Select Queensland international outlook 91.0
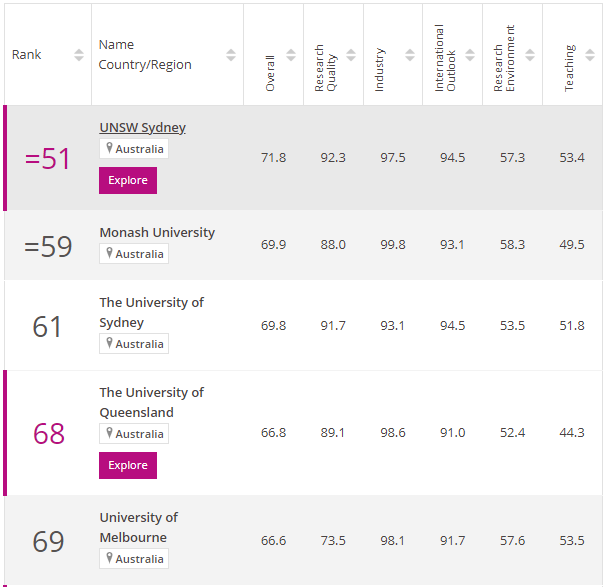Image resolution: width=607 pixels, height=587 pixels. [453, 433]
